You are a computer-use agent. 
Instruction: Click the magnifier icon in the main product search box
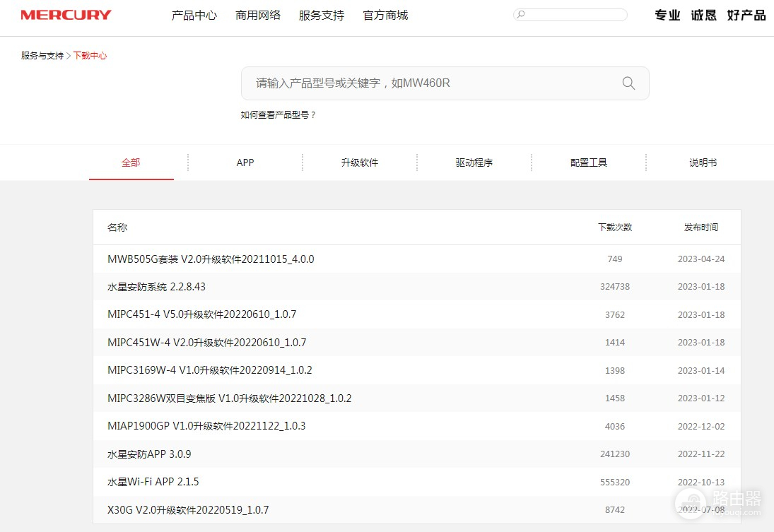[x=628, y=83]
